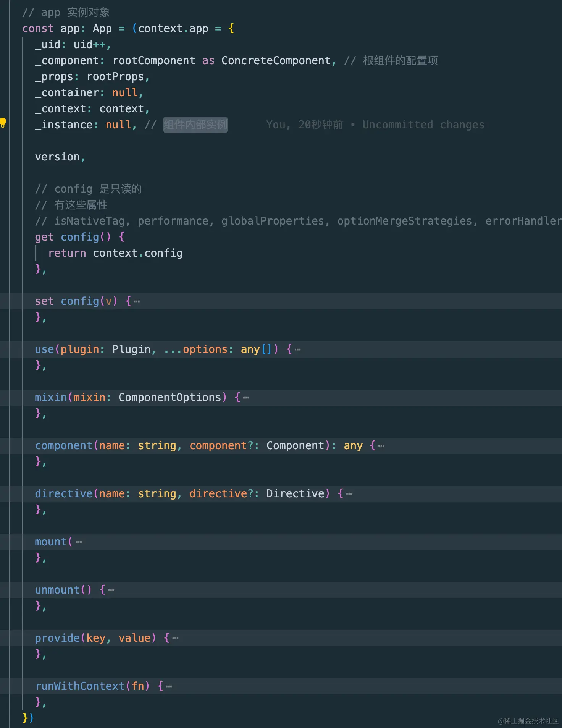Click the '// app 实例对象' comment
The width and height of the screenshot is (562, 728).
point(66,13)
